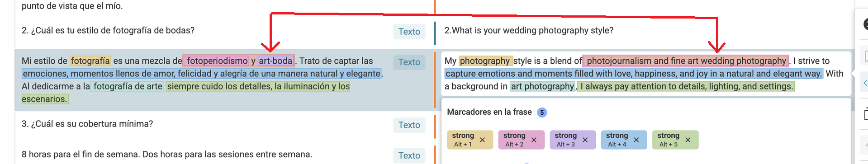The width and height of the screenshot is (868, 164).
Task: Select the purple art-boda tag in source
Action: pyautogui.click(x=275, y=61)
